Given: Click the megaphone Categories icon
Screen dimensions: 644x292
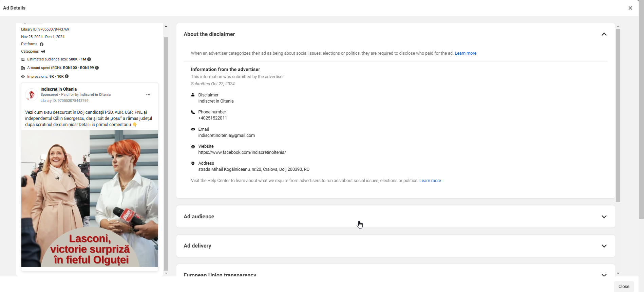Looking at the screenshot, I should pyautogui.click(x=43, y=52).
